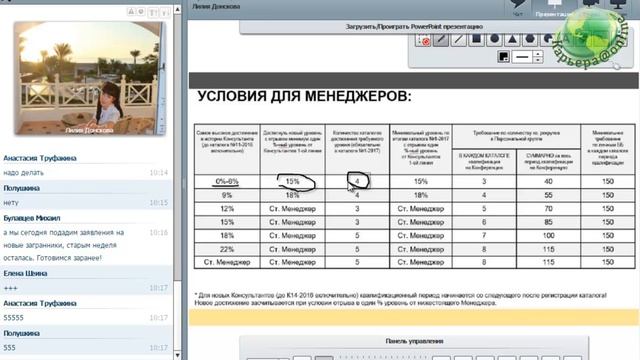The height and width of the screenshot is (360, 640).
Task: Increase chat font size
Action: pos(153,13)
